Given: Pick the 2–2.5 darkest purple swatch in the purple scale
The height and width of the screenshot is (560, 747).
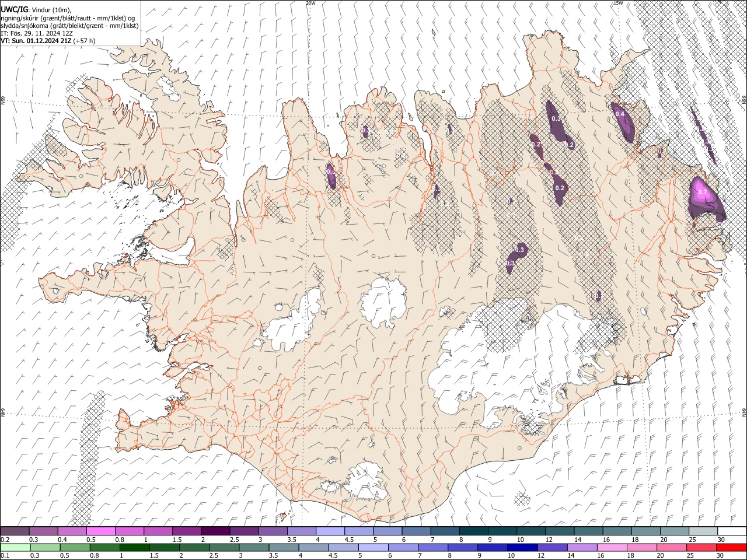Looking at the screenshot, I should [x=215, y=531].
